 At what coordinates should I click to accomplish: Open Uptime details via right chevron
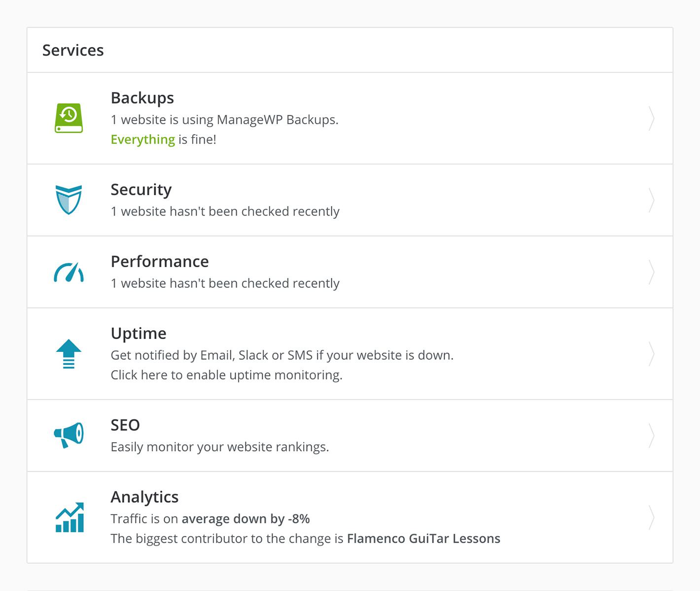[x=651, y=354]
